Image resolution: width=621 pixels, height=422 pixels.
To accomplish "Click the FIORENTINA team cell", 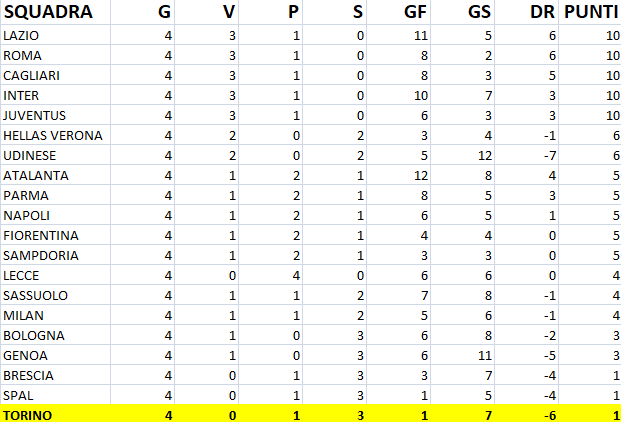I will click(40, 235).
